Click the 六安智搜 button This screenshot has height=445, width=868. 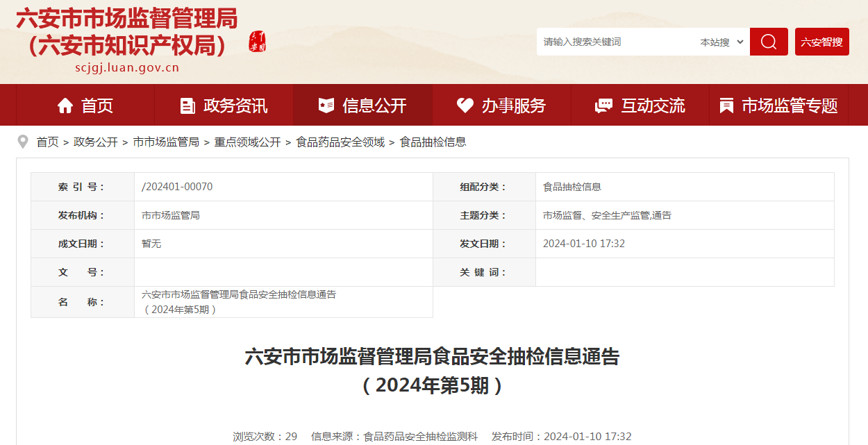click(x=821, y=42)
